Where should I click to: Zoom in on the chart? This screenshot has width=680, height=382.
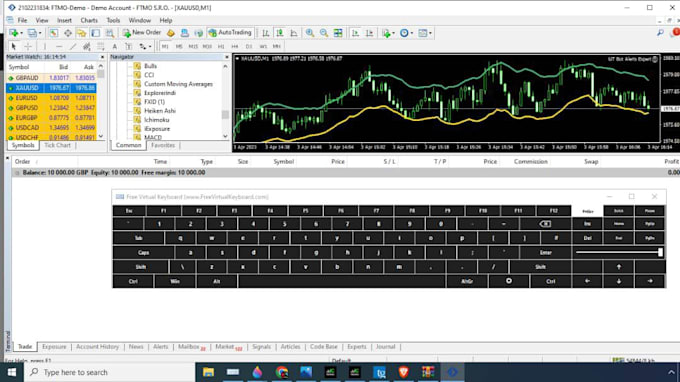[310, 33]
